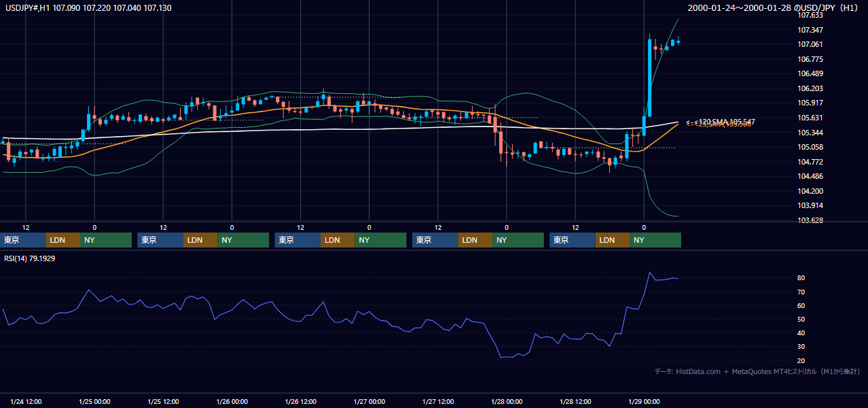Click the rightmost NY session block
868x408 pixels.
[x=655, y=240]
